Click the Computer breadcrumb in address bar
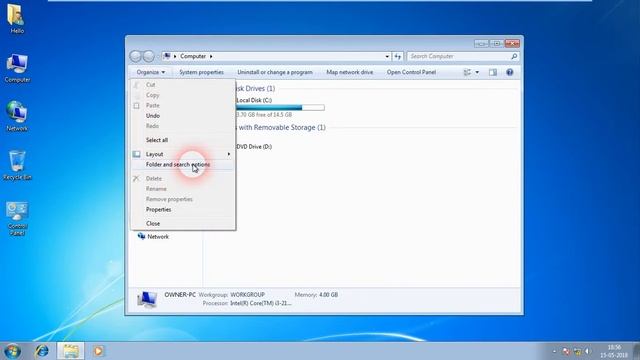Viewport: 640px width, 360px height. tap(193, 56)
